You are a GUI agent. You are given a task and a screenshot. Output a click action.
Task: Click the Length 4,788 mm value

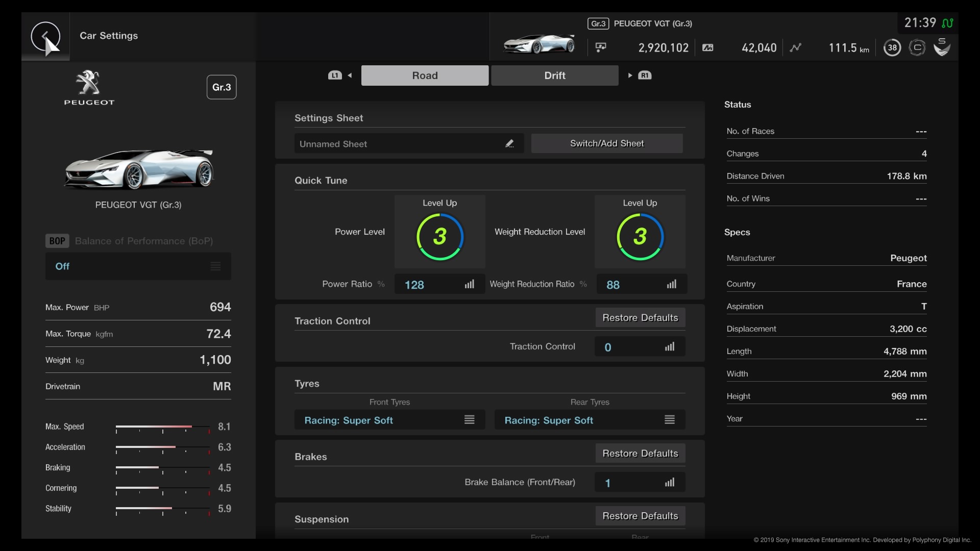[x=905, y=352]
